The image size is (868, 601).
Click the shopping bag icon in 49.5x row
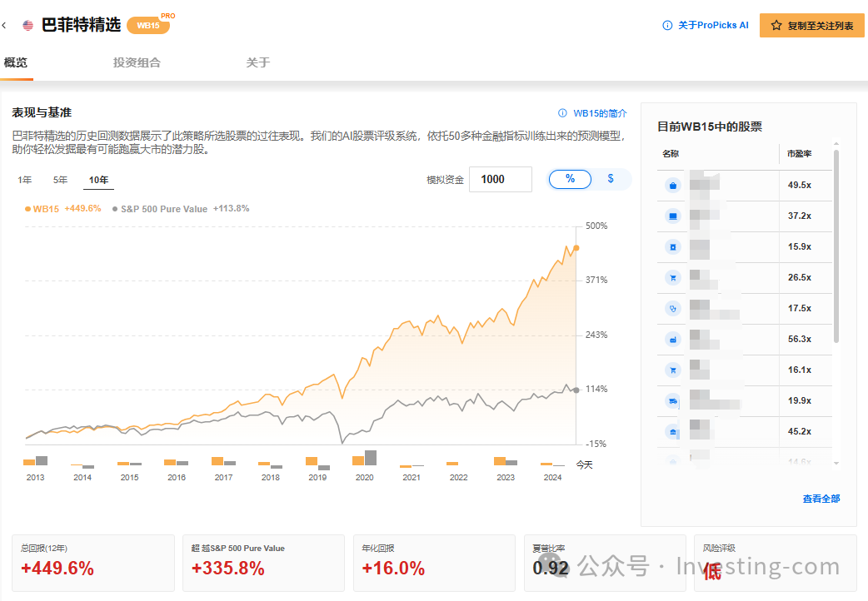672,186
